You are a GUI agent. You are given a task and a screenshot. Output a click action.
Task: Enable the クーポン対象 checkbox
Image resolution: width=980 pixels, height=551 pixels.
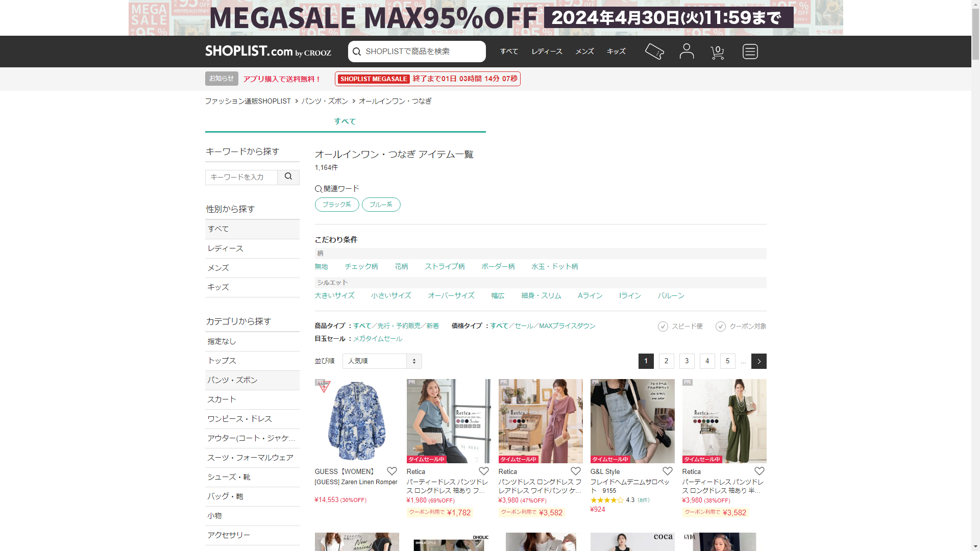coord(721,327)
